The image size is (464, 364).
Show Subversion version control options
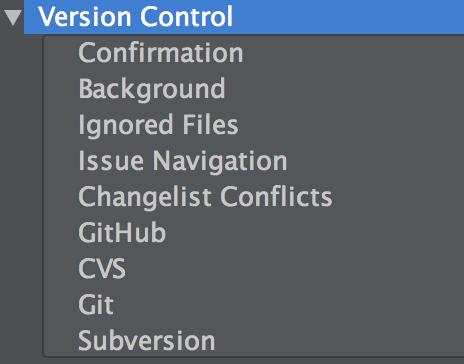click(147, 340)
